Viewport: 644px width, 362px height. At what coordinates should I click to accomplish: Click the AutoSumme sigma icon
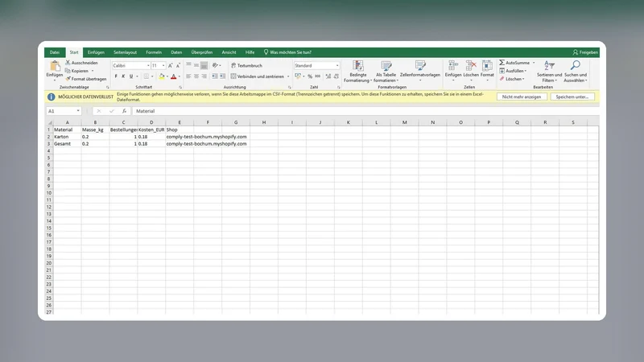click(x=502, y=63)
